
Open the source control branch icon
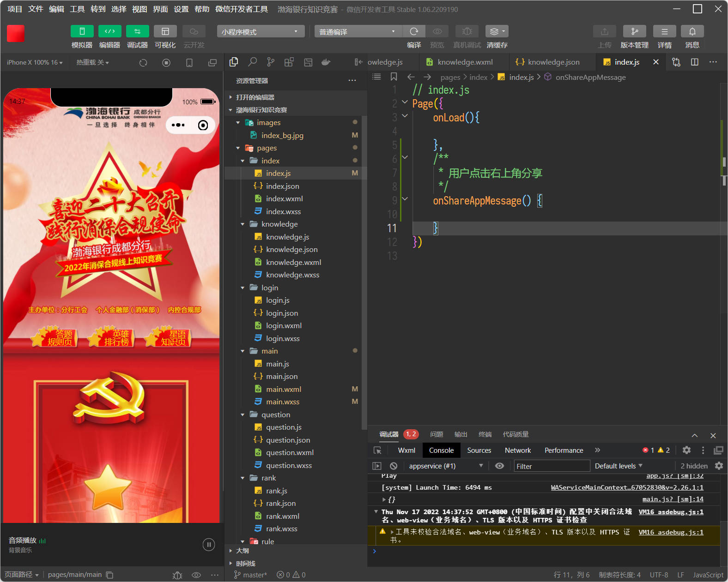click(x=271, y=62)
